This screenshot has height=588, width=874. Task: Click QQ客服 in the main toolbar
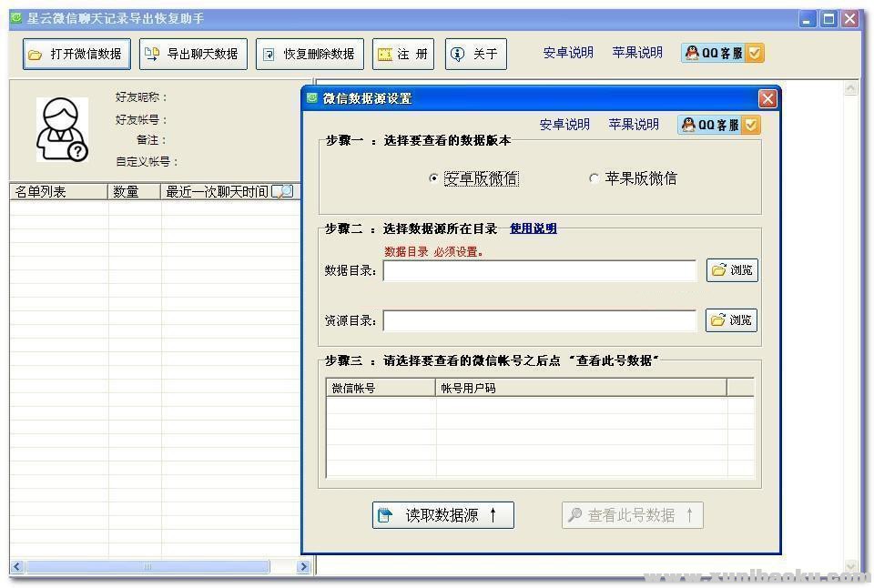pyautogui.click(x=723, y=54)
